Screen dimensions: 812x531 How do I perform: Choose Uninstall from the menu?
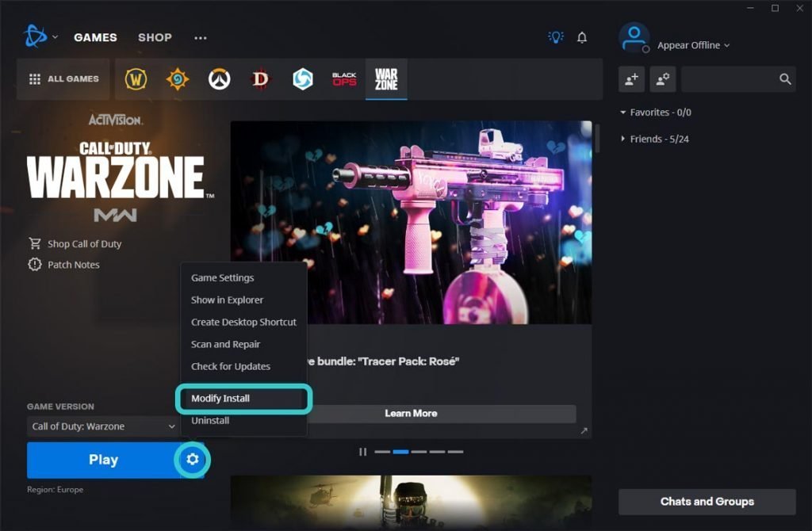210,421
